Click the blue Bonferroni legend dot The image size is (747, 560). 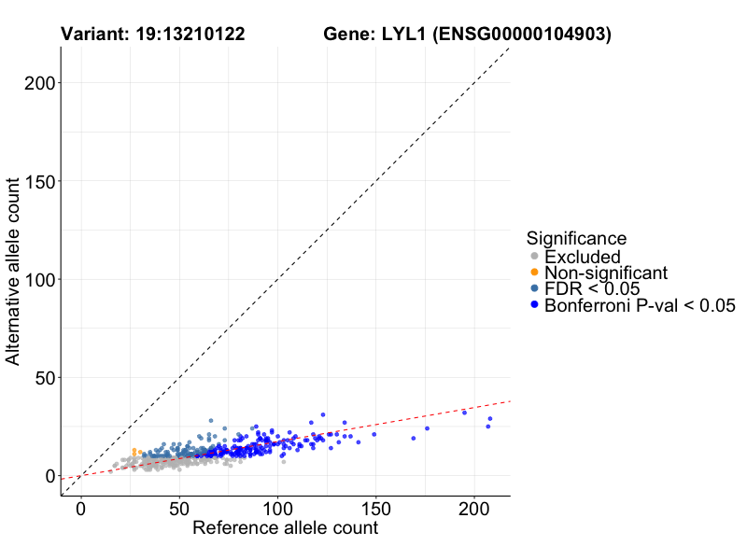(534, 304)
